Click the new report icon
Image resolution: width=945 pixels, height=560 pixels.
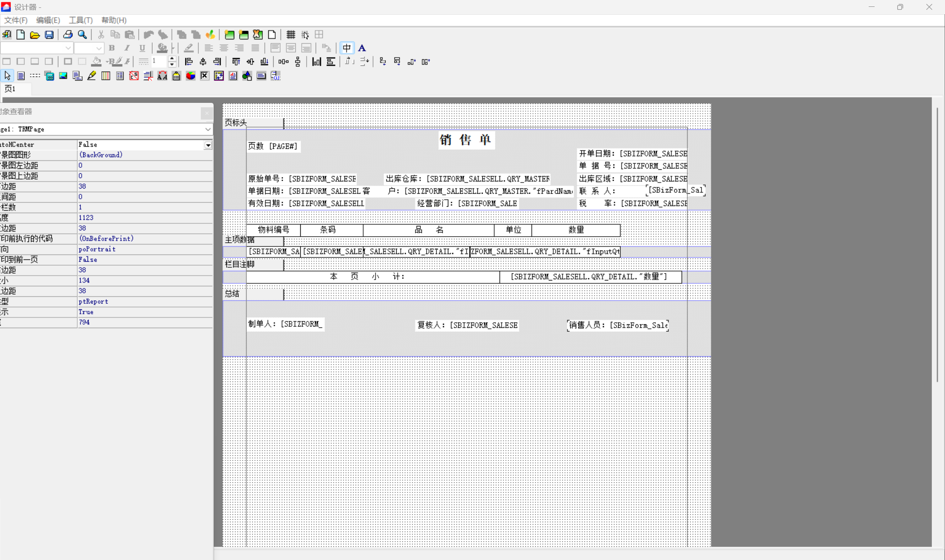21,34
